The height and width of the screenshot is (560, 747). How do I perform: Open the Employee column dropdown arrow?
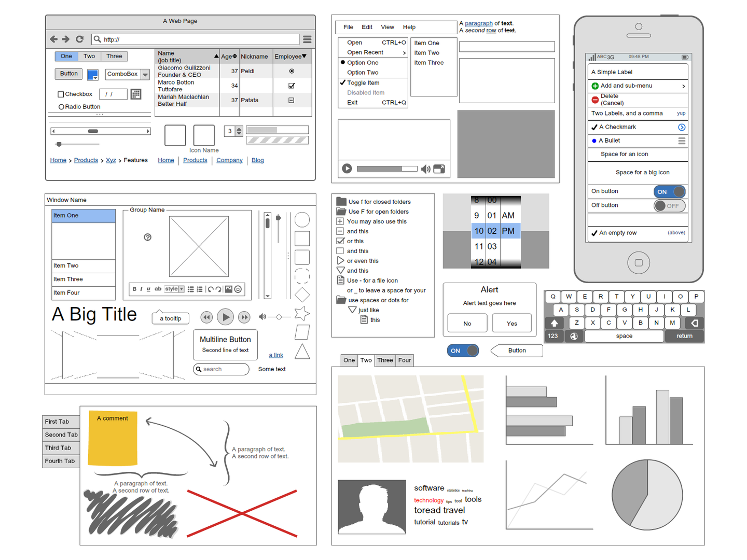(304, 56)
